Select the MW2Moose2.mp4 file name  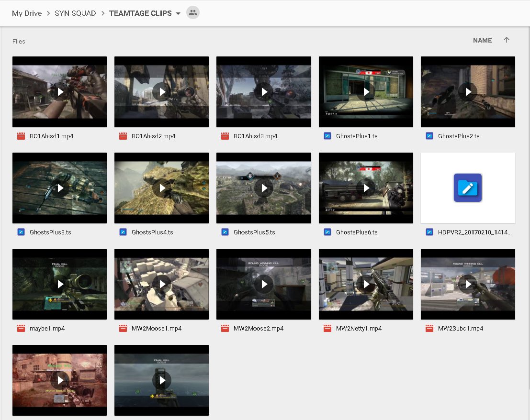tap(259, 328)
